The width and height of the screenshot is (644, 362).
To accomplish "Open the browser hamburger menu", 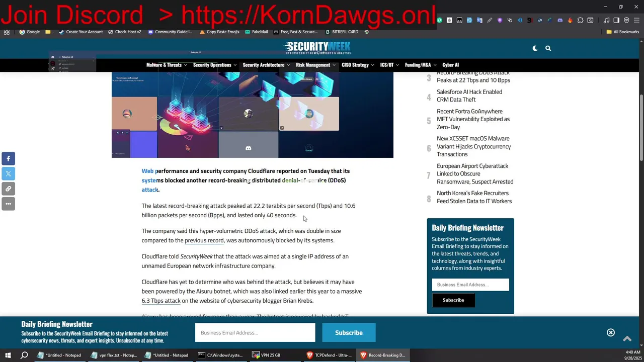I will 636,20.
